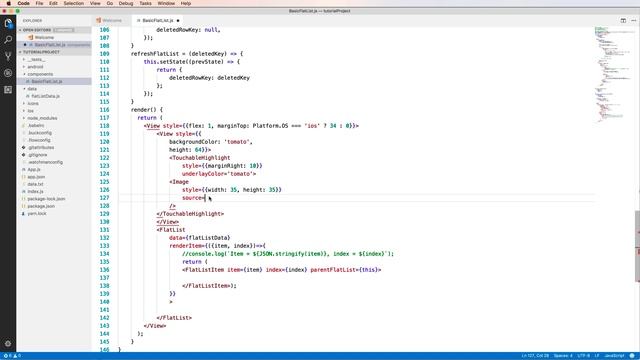The height and width of the screenshot is (360, 640).
Task: Collapse the components folder
Action: (x=40, y=74)
